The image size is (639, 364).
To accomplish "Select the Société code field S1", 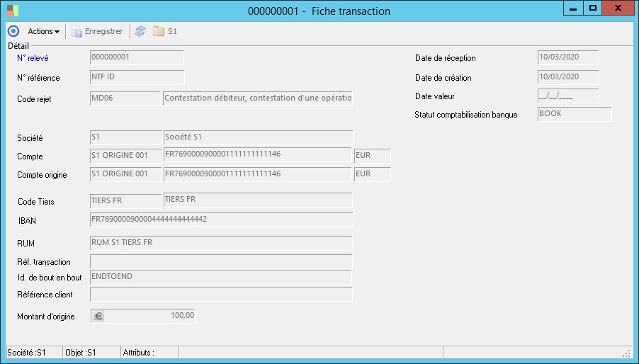I will [x=125, y=137].
